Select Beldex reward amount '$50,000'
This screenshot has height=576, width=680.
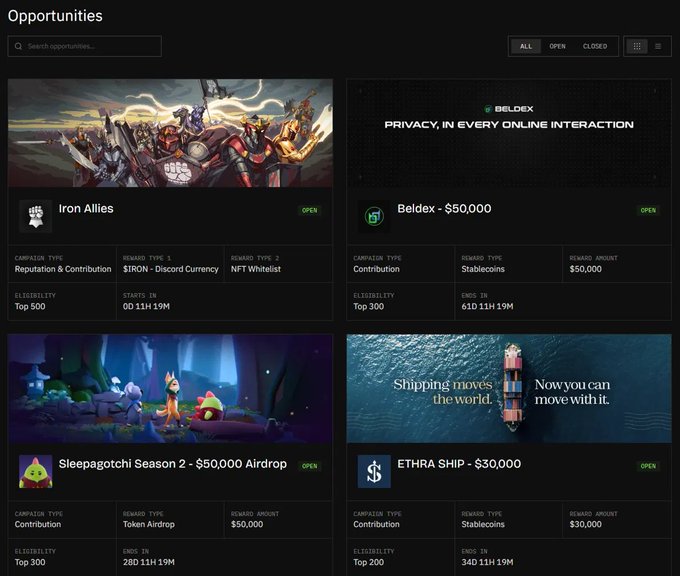[585, 269]
